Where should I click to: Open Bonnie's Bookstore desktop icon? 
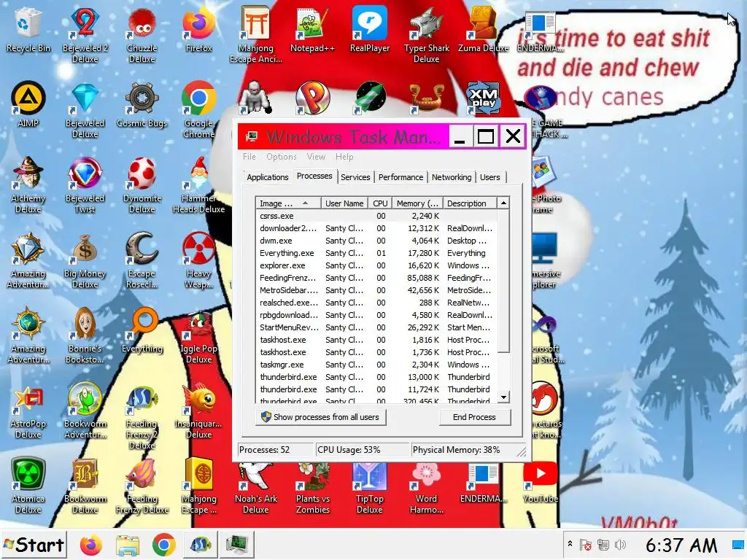tap(85, 335)
